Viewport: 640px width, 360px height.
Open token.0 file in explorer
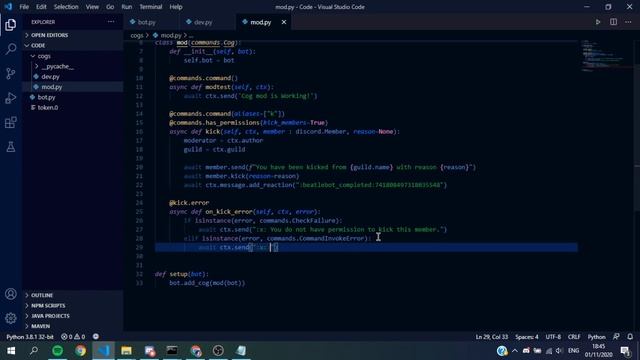click(x=73, y=107)
